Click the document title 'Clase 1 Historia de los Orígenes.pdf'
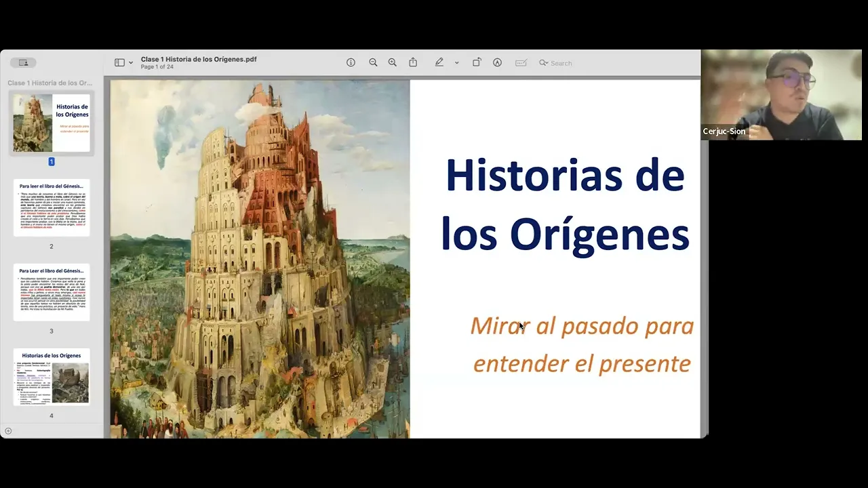This screenshot has height=488, width=868. pos(199,59)
